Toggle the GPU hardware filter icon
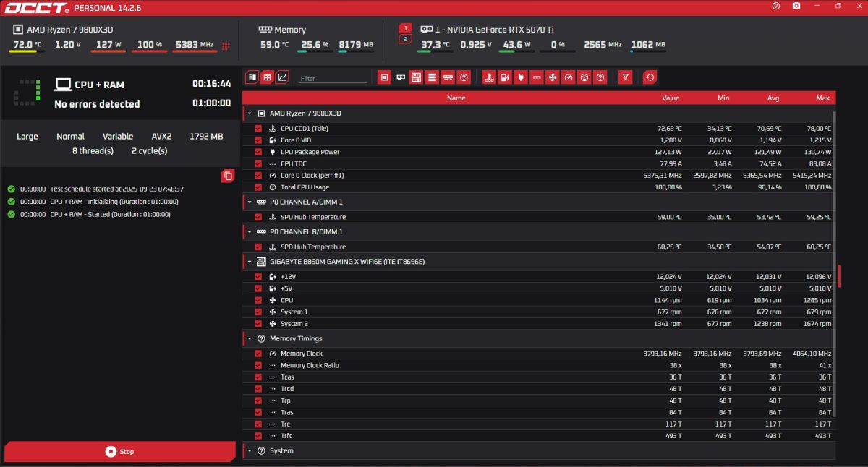This screenshot has height=467, width=868. click(x=400, y=77)
